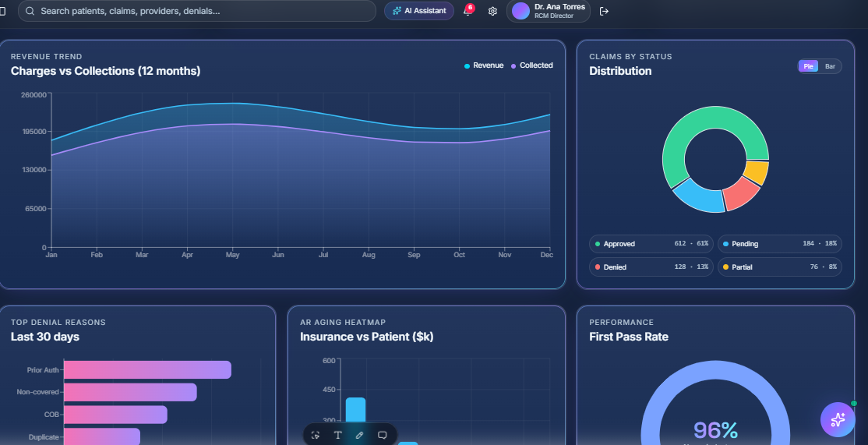Click the First Pass Rate 96% ring
Image resolution: width=868 pixels, height=445 pixels.
[715, 371]
